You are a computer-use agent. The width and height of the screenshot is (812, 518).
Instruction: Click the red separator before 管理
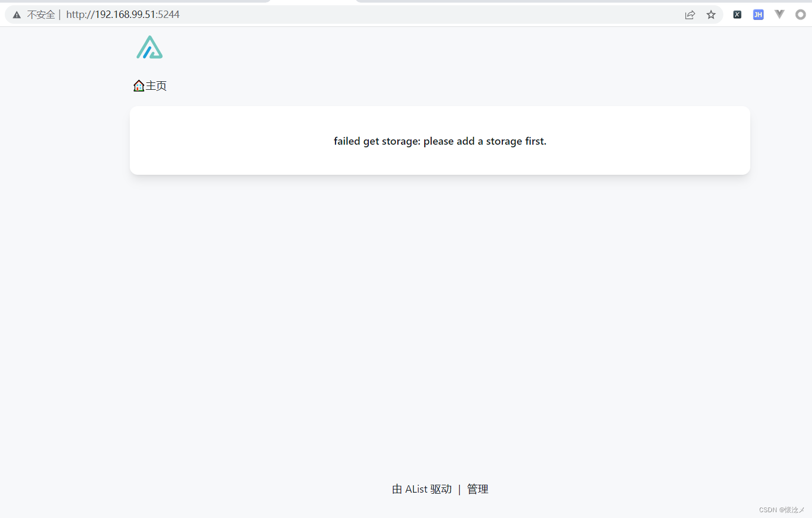[x=460, y=489]
